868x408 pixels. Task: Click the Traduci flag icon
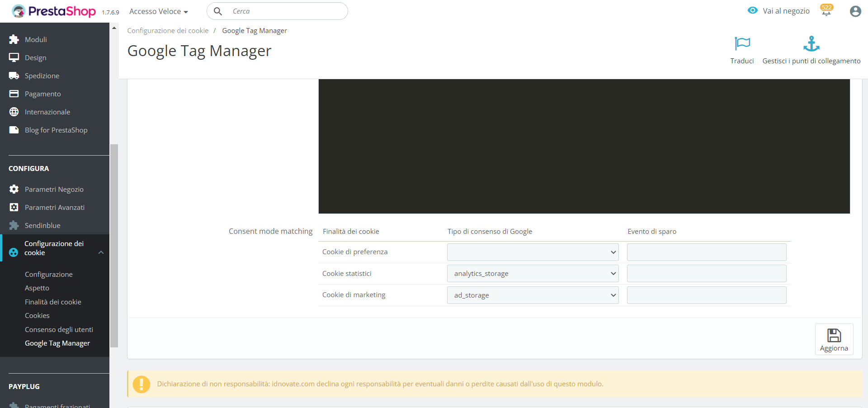pyautogui.click(x=742, y=43)
